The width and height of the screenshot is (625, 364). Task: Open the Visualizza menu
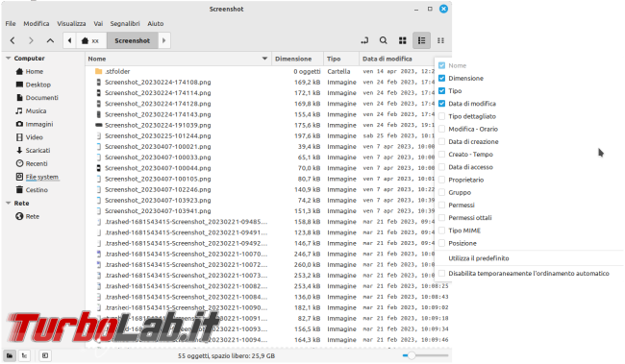tap(71, 23)
